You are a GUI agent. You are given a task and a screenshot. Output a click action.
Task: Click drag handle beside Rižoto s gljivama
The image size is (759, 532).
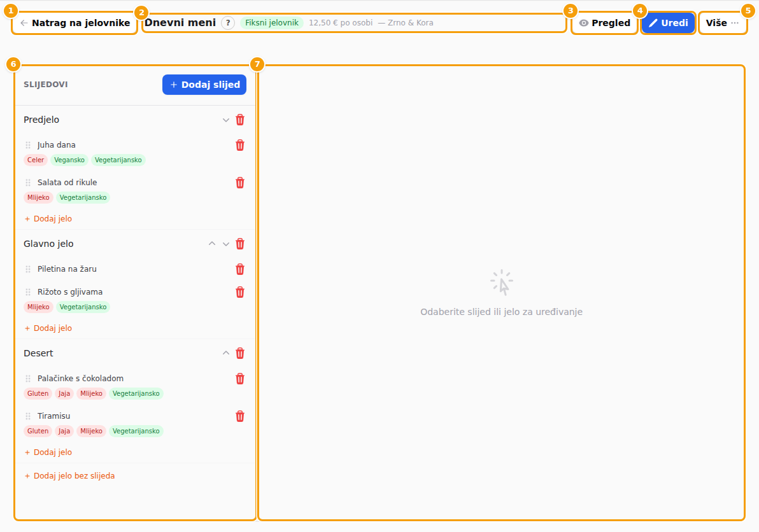pos(28,292)
